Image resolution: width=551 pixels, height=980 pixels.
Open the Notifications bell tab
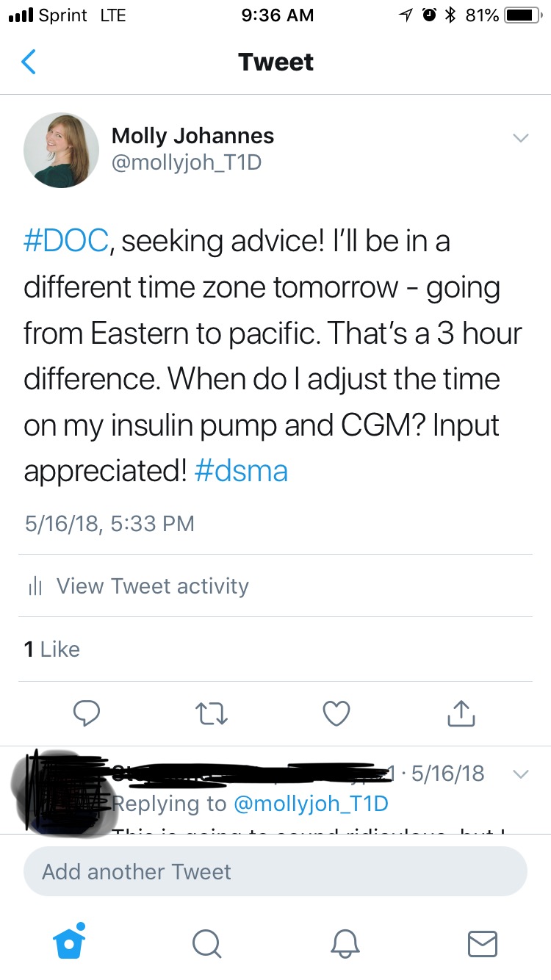pos(345,943)
